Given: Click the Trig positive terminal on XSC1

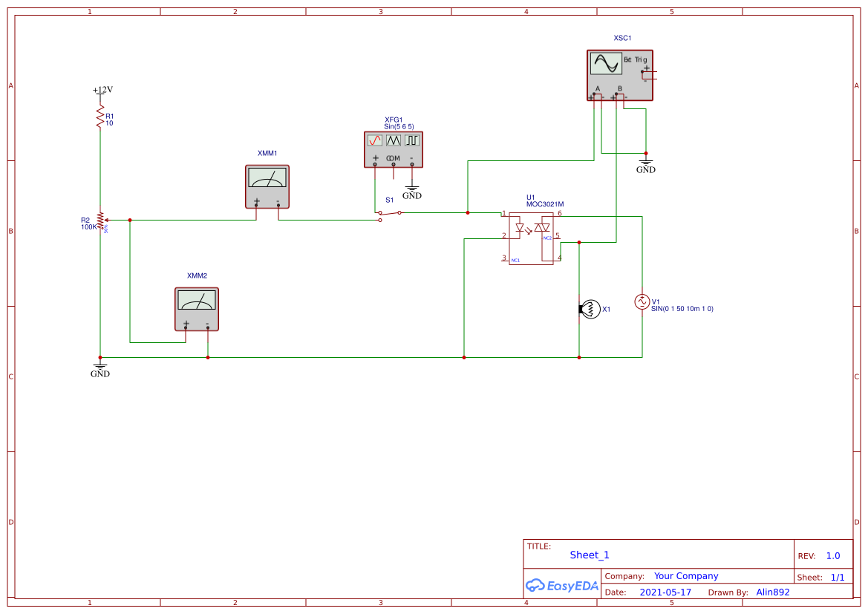Looking at the screenshot, I should point(642,71).
